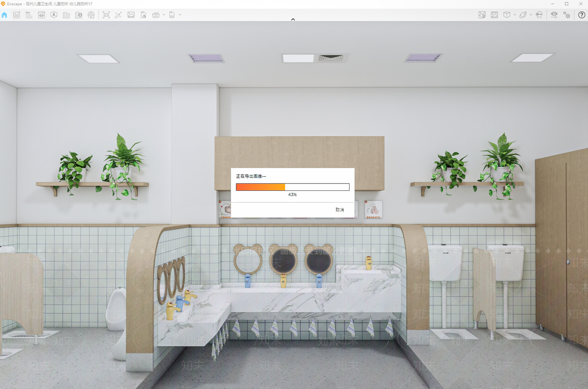The height and width of the screenshot is (389, 588).
Task: Open the annotations notes panel icon
Action: point(17,15)
